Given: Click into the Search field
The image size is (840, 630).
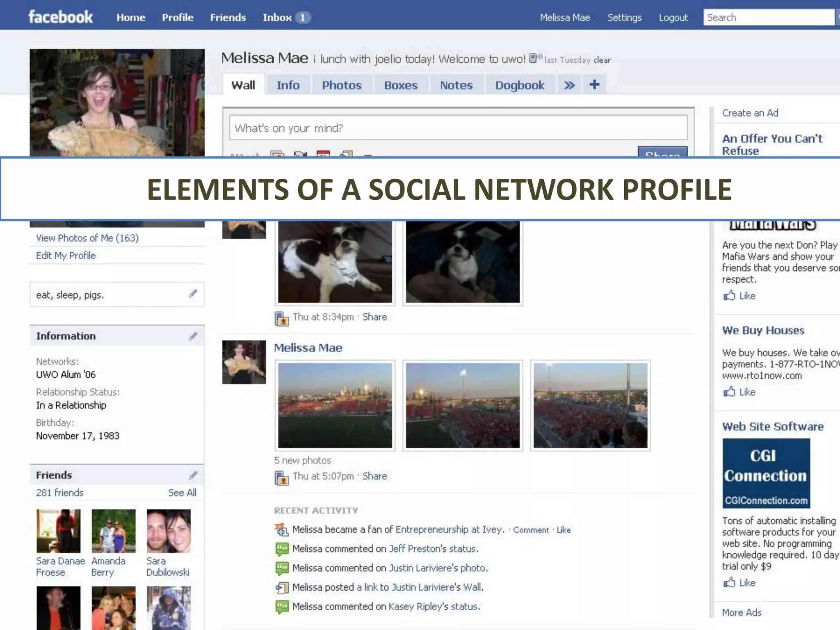Looking at the screenshot, I should (x=769, y=18).
